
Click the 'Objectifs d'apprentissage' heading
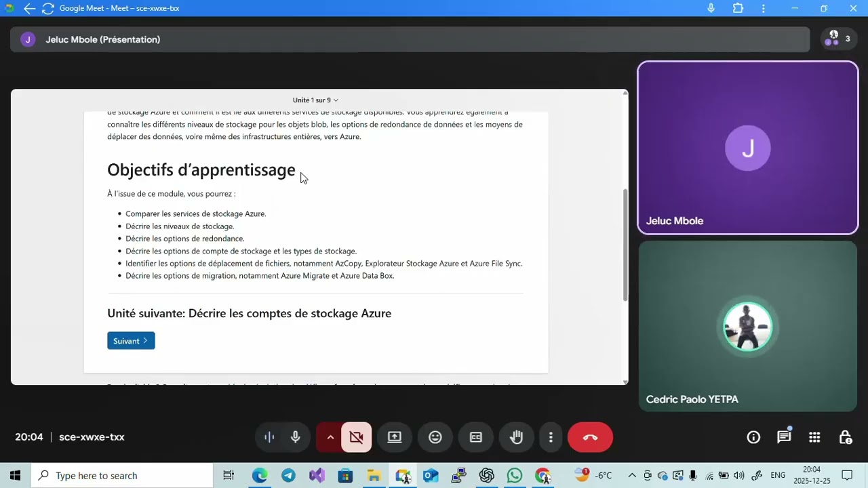[x=201, y=169]
